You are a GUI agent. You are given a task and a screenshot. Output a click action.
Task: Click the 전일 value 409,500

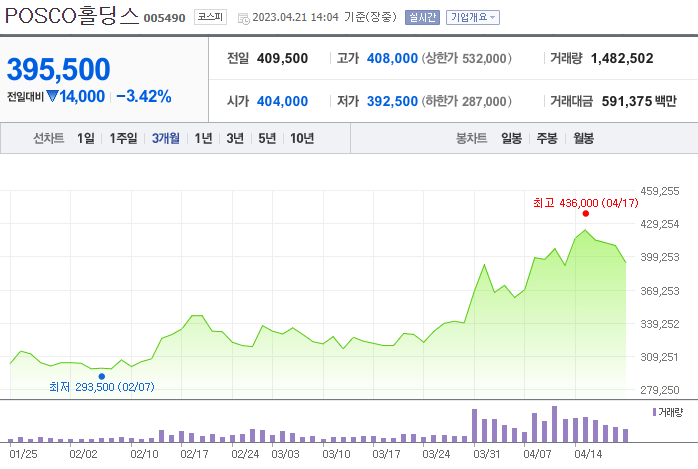click(x=282, y=58)
